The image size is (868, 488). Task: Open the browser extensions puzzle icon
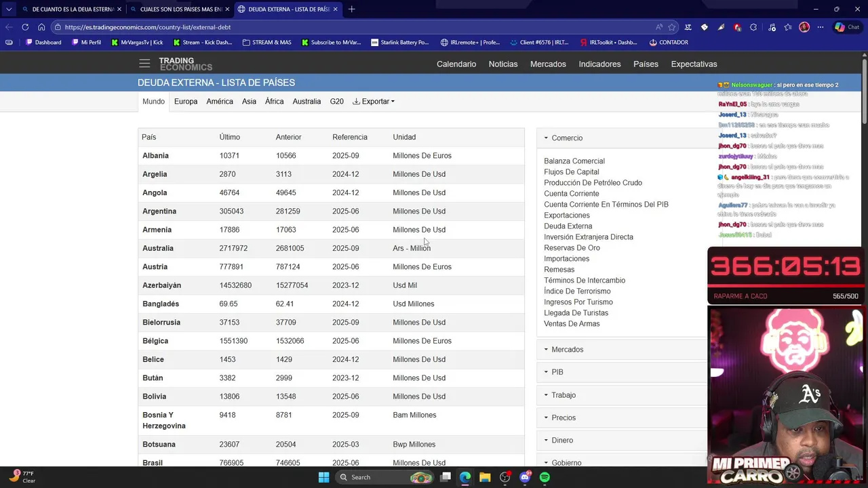point(753,27)
